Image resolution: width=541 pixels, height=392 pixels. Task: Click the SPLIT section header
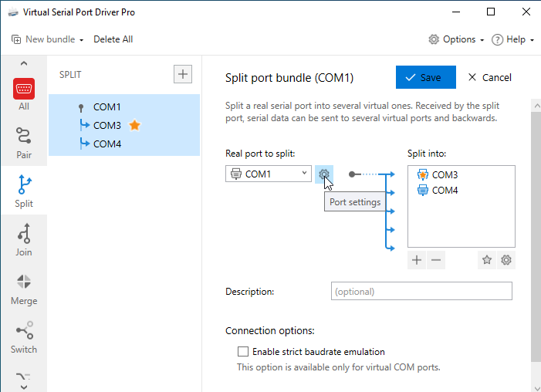pos(70,75)
